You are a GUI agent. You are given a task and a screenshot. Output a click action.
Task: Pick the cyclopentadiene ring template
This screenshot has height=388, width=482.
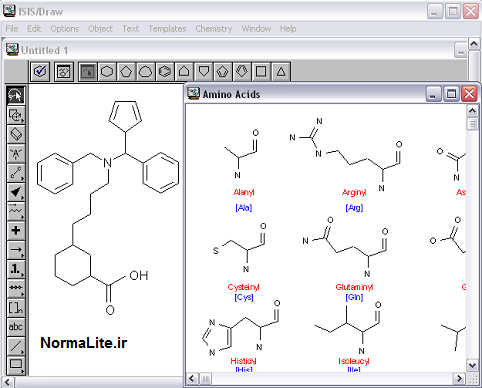point(223,71)
